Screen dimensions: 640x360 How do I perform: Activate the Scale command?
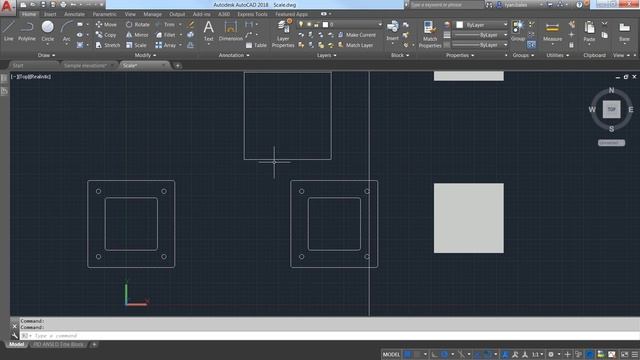point(136,45)
